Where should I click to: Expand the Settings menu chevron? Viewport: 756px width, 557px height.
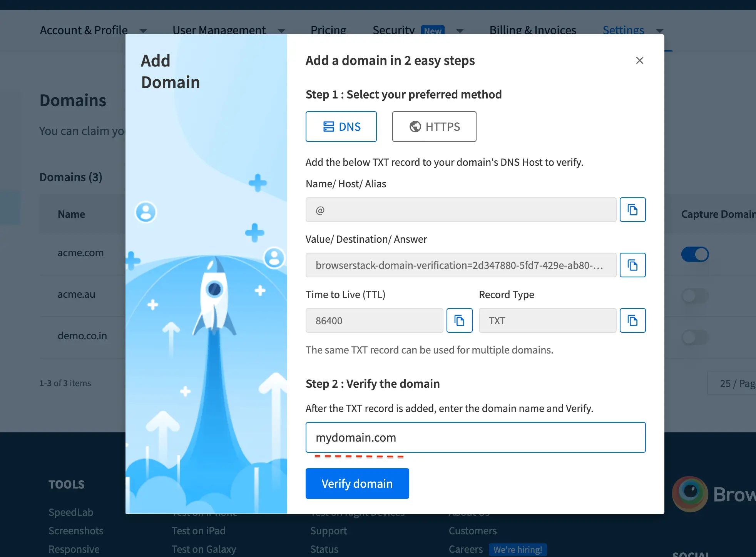click(x=659, y=31)
